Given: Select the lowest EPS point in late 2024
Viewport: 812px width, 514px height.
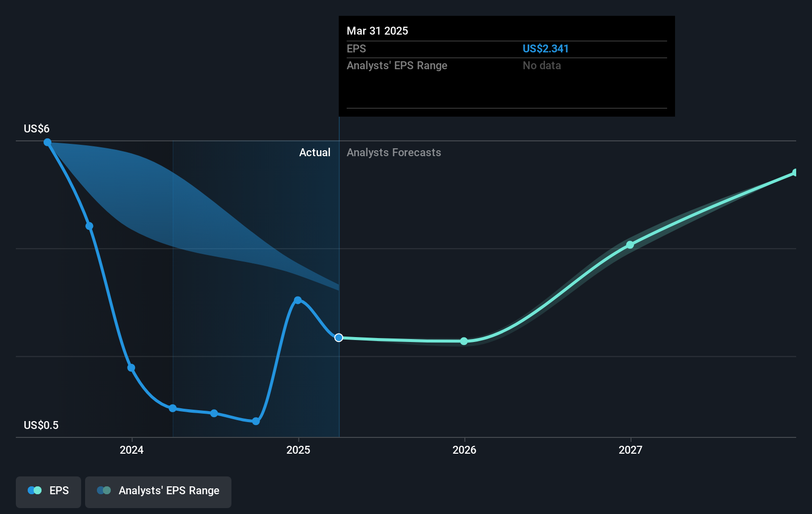Looking at the screenshot, I should pyautogui.click(x=256, y=421).
